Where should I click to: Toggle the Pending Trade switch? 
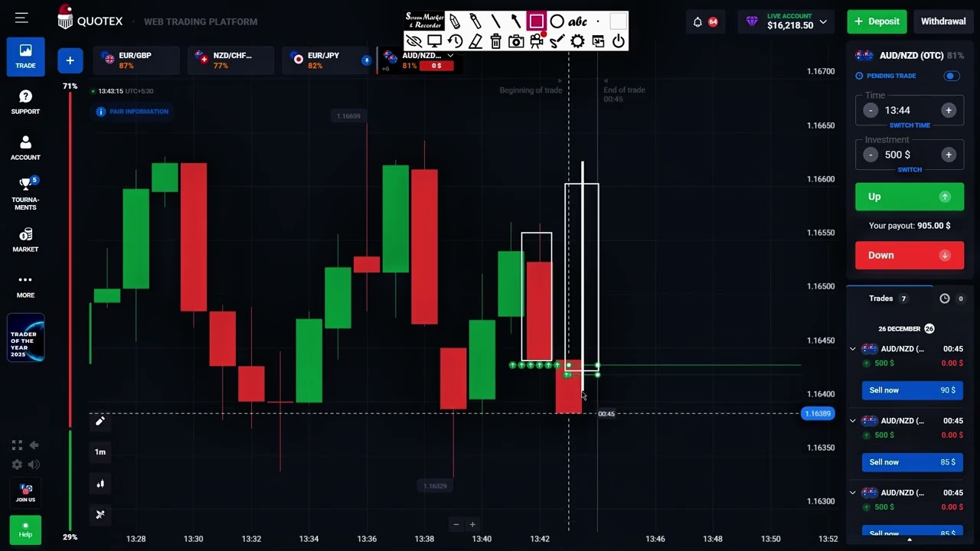(x=952, y=76)
